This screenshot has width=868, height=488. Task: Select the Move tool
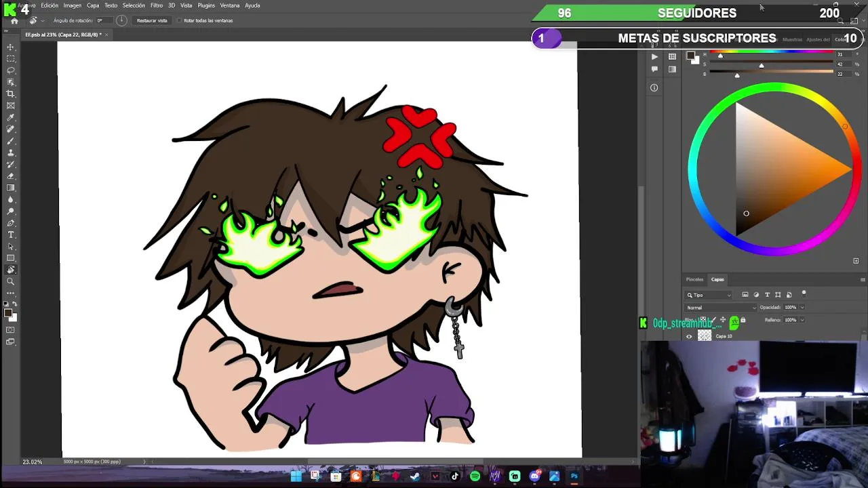pyautogui.click(x=11, y=47)
